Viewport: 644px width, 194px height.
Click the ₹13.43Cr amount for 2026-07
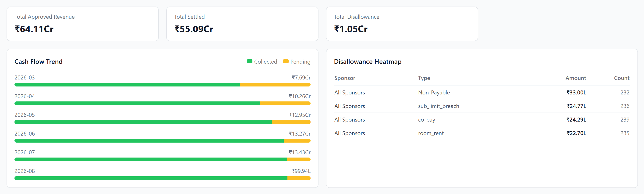click(300, 152)
